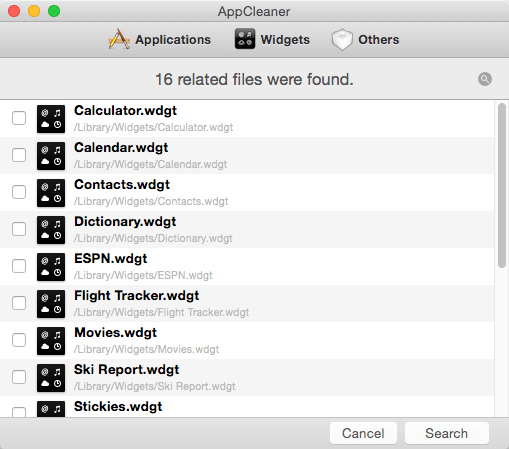Check the Calculator.wdgt checkbox
Viewport: 509px width, 449px height.
pos(19,118)
